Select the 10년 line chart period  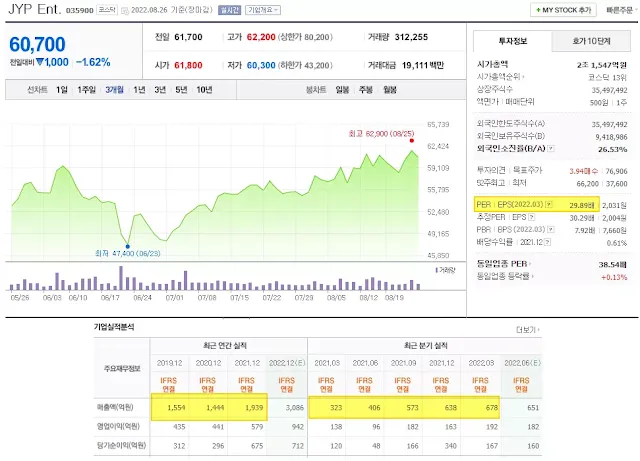coord(204,90)
